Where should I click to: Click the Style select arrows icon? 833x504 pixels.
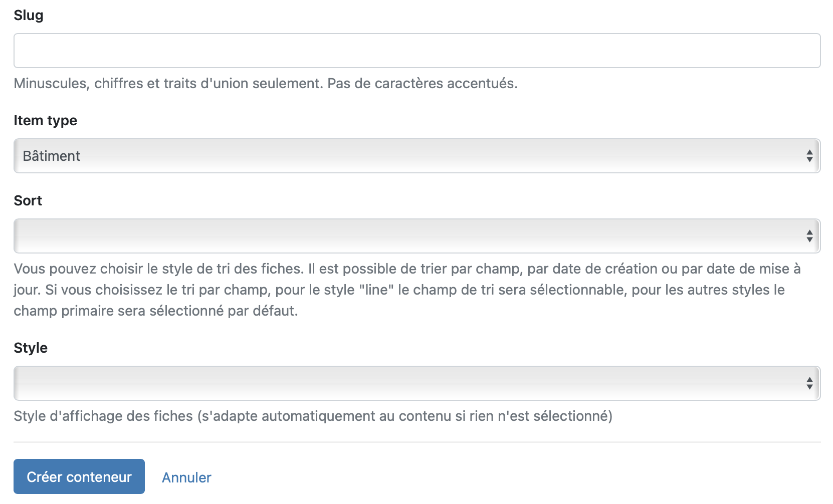pyautogui.click(x=809, y=383)
